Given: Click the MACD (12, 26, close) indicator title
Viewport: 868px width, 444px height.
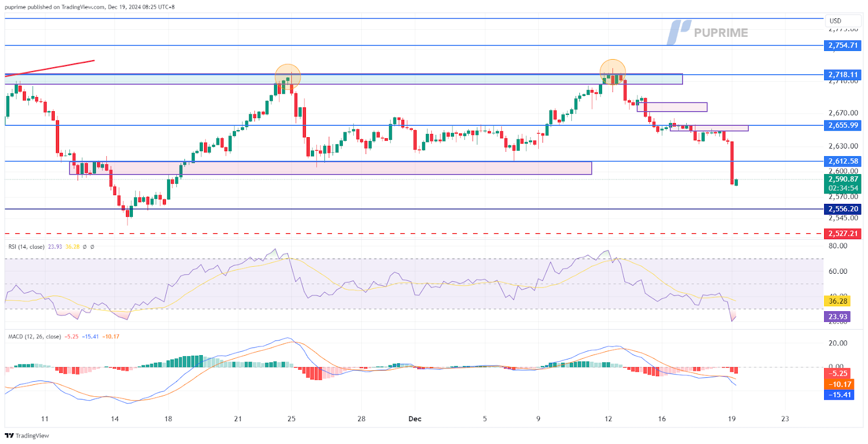Looking at the screenshot, I should pos(34,337).
